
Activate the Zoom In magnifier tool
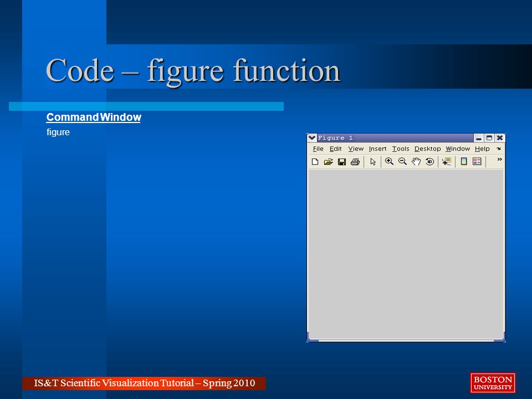coord(389,161)
